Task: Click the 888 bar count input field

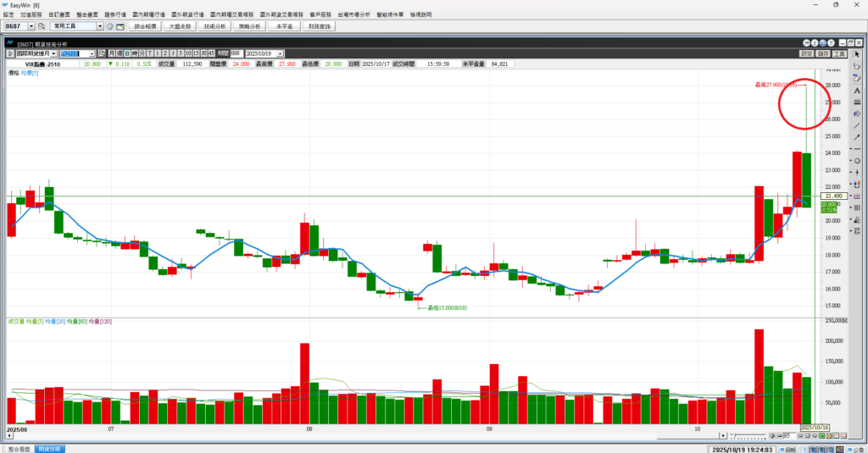Action: pyautogui.click(x=235, y=53)
